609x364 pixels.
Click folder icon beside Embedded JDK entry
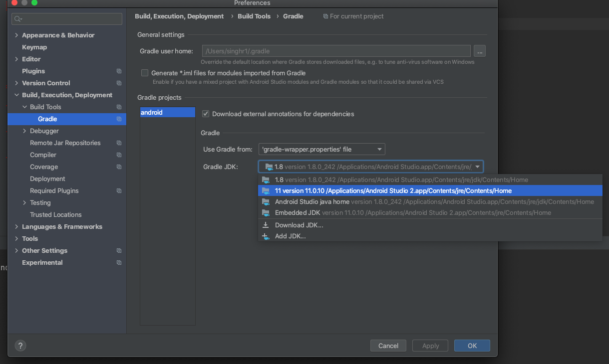[x=266, y=213]
